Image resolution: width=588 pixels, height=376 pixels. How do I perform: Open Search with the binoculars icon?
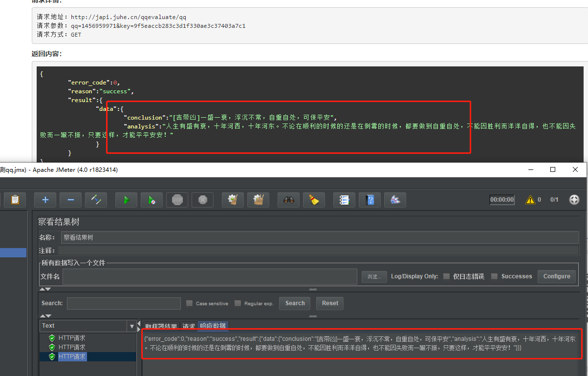tap(289, 200)
